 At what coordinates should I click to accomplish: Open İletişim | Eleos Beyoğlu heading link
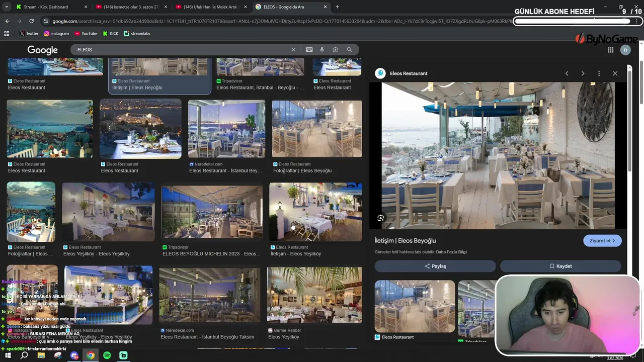tap(405, 240)
